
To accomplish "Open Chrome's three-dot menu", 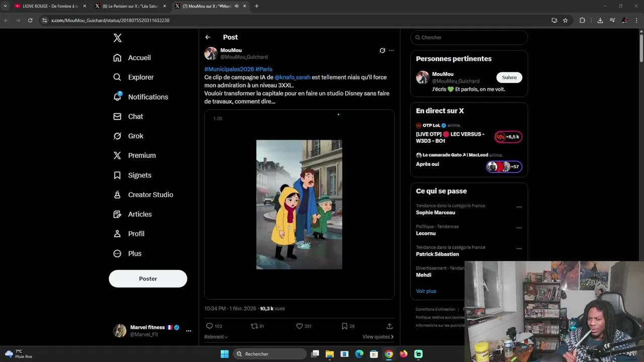I will pos(637,20).
